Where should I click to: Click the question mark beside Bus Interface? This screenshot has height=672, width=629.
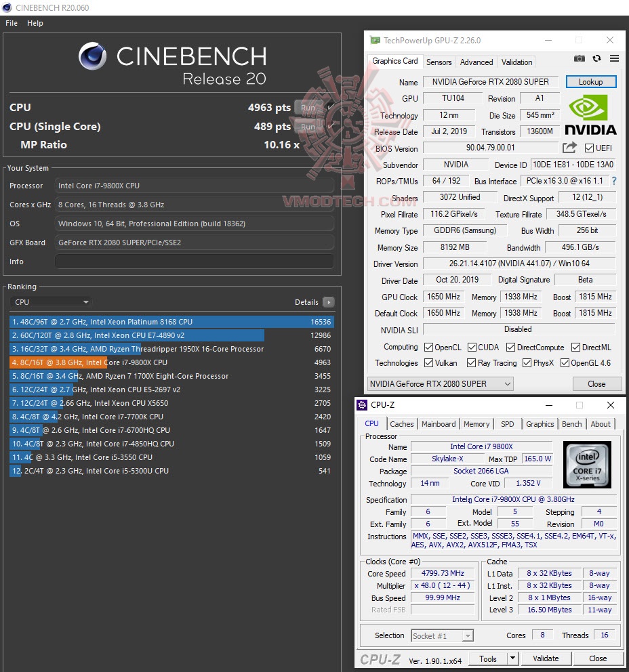[614, 181]
